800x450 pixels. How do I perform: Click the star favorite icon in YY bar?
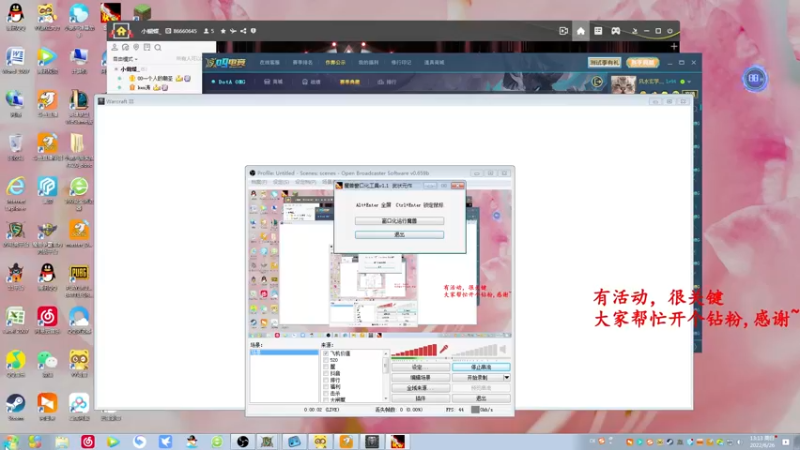click(x=223, y=31)
